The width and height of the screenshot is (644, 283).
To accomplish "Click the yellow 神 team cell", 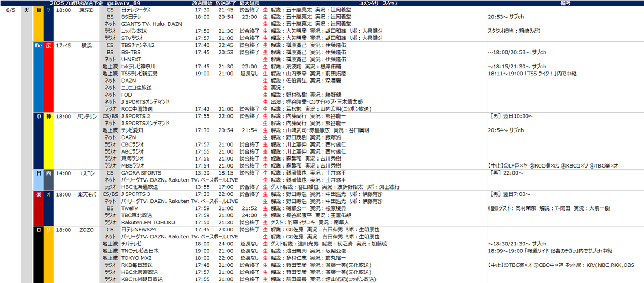I will (48, 141).
